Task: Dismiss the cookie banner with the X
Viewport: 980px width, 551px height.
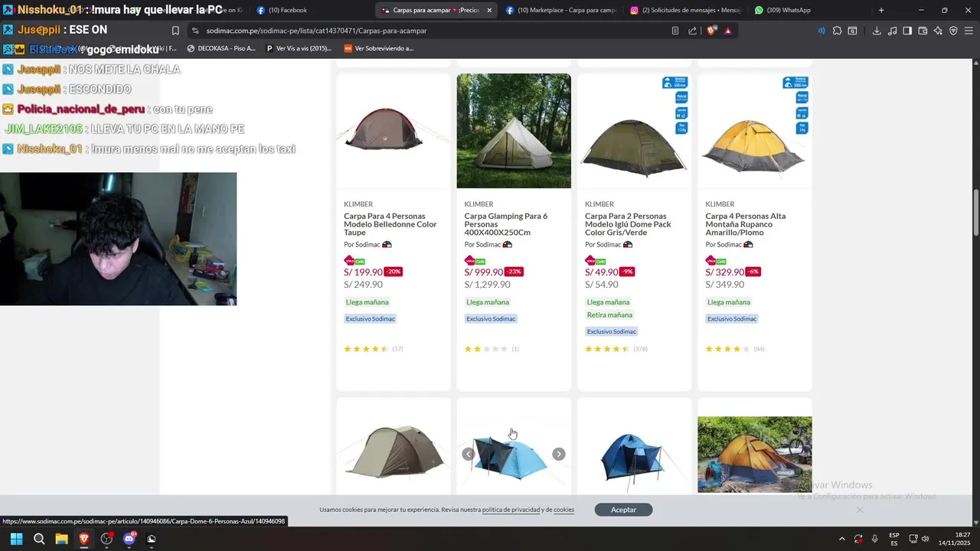Action: click(860, 510)
